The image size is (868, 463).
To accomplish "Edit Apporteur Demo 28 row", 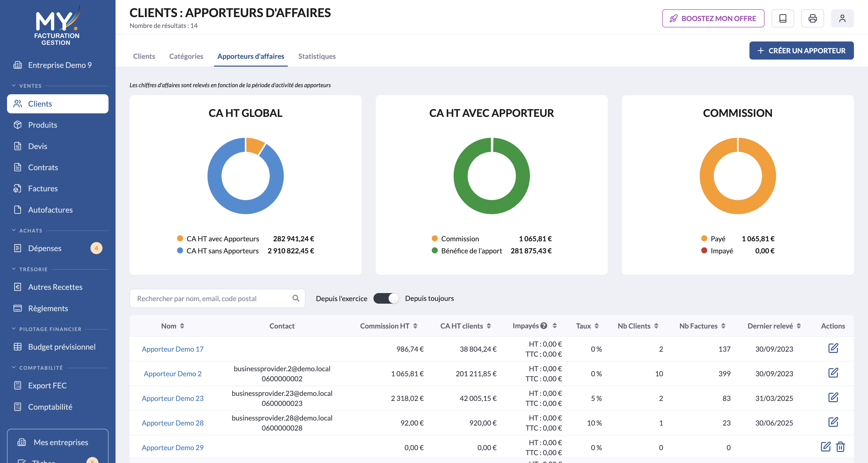I will (x=833, y=422).
